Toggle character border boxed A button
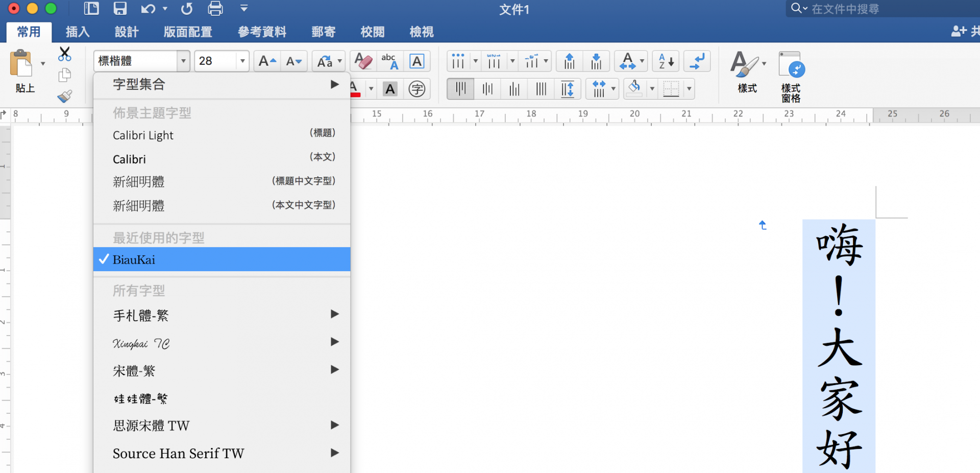The width and height of the screenshot is (980, 473). pyautogui.click(x=417, y=61)
